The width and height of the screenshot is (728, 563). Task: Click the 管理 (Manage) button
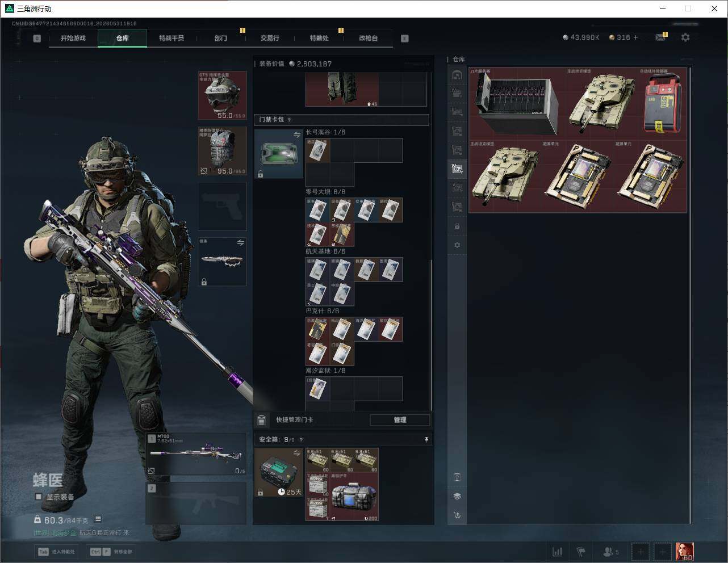(400, 420)
